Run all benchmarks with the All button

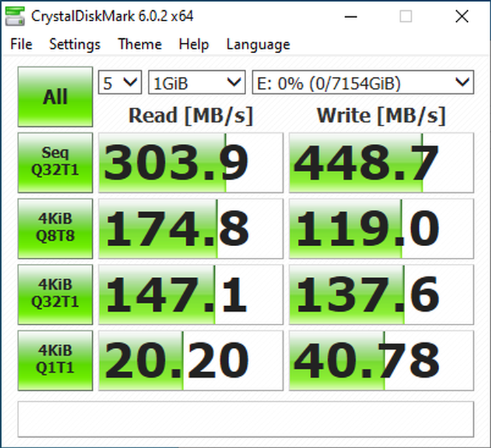[x=55, y=97]
